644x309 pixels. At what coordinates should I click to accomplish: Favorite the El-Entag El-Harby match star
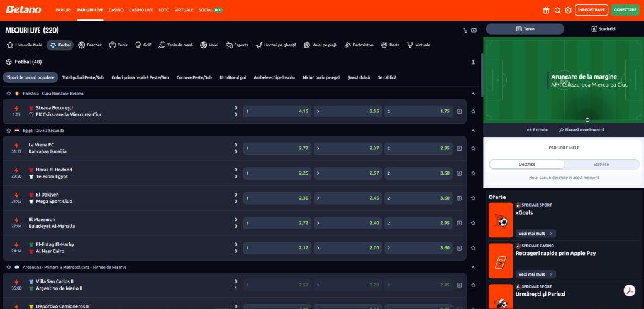coord(473,248)
